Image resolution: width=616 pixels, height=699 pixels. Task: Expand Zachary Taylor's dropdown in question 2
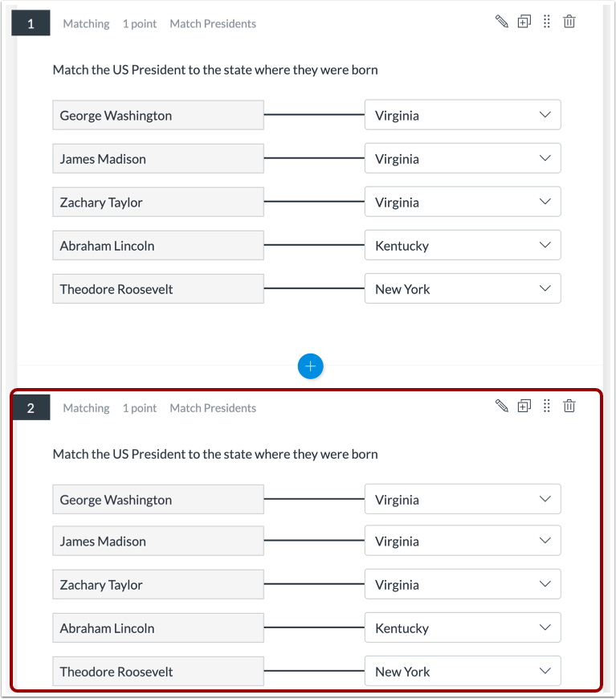coord(463,584)
